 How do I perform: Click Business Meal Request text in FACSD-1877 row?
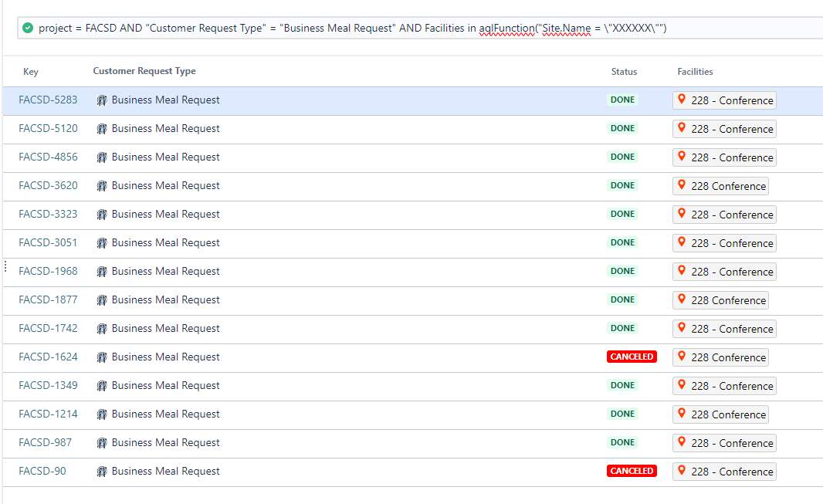tap(165, 300)
